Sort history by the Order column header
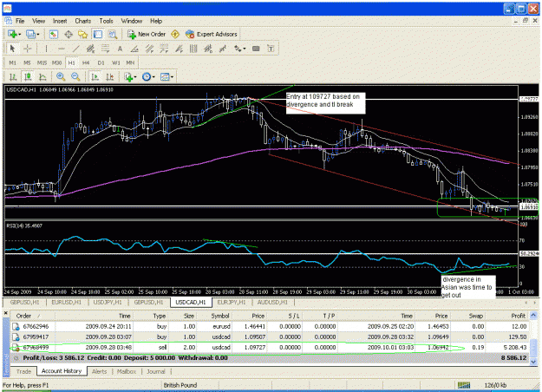This screenshot has width=542, height=392. [32, 316]
